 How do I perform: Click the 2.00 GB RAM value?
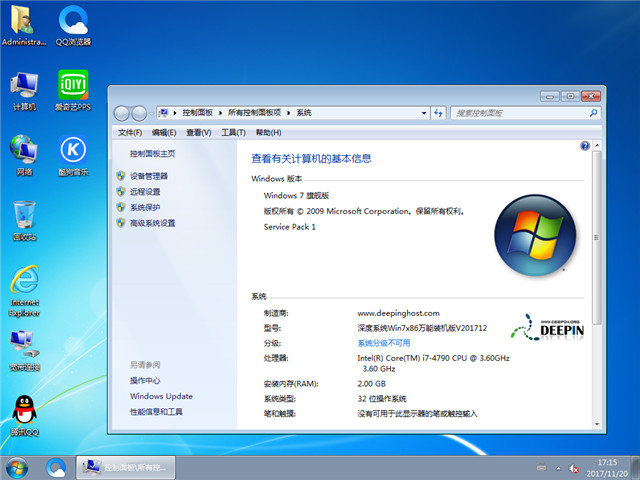pos(371,384)
